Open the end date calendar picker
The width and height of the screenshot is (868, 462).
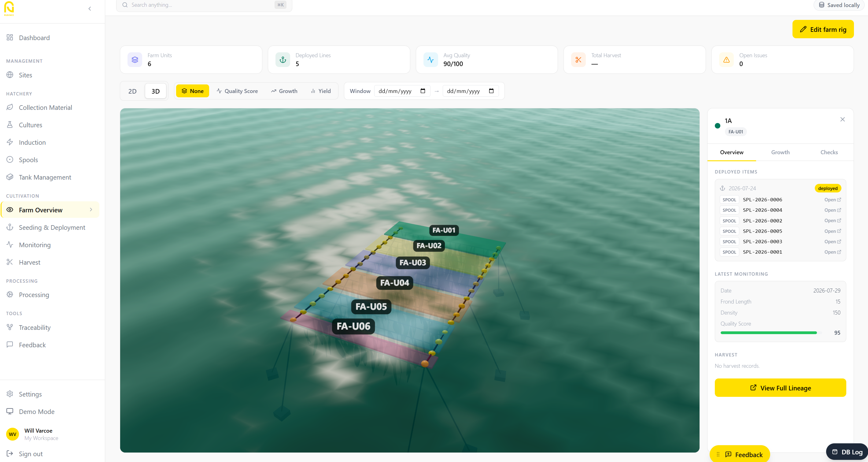pyautogui.click(x=491, y=91)
